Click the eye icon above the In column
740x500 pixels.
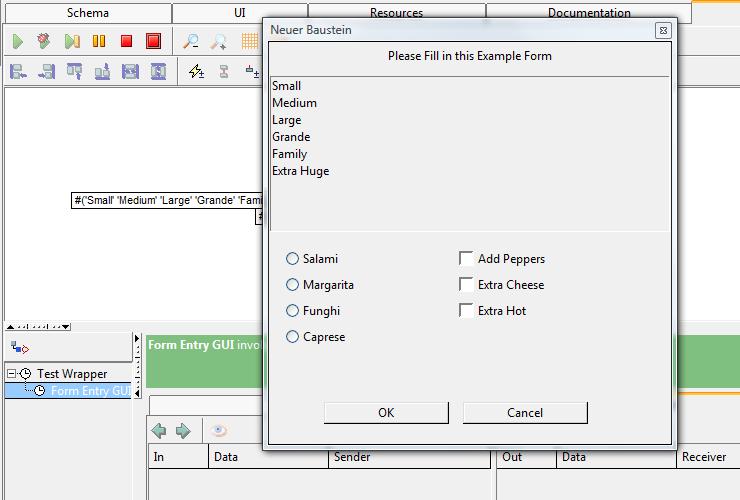click(x=219, y=431)
